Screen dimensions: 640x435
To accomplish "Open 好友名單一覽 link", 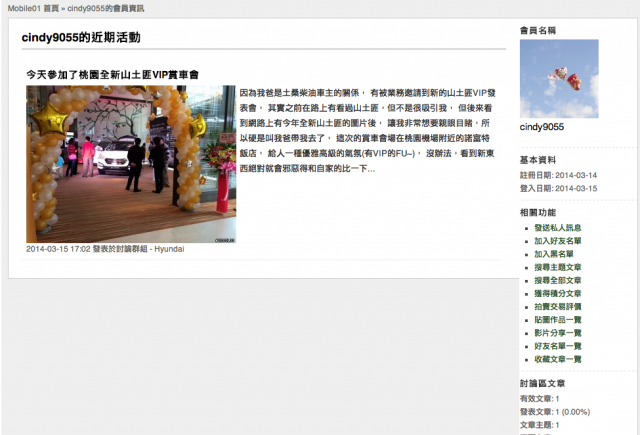I will pyautogui.click(x=558, y=346).
